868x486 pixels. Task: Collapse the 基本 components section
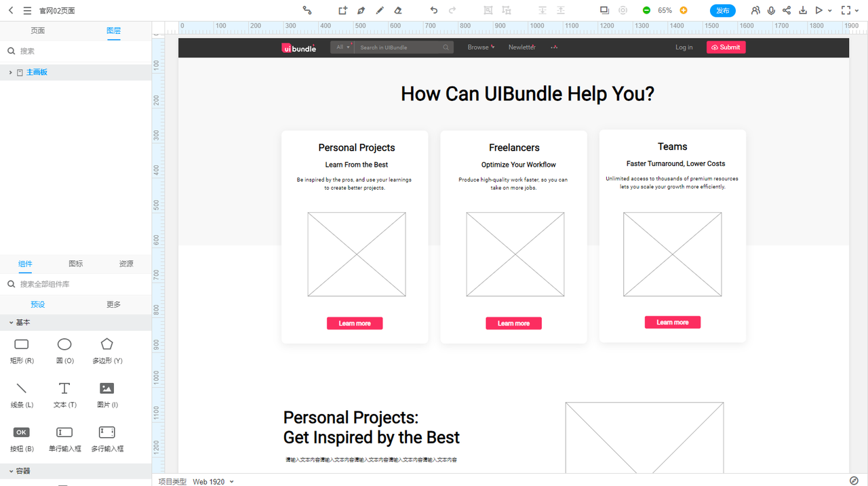click(x=11, y=323)
